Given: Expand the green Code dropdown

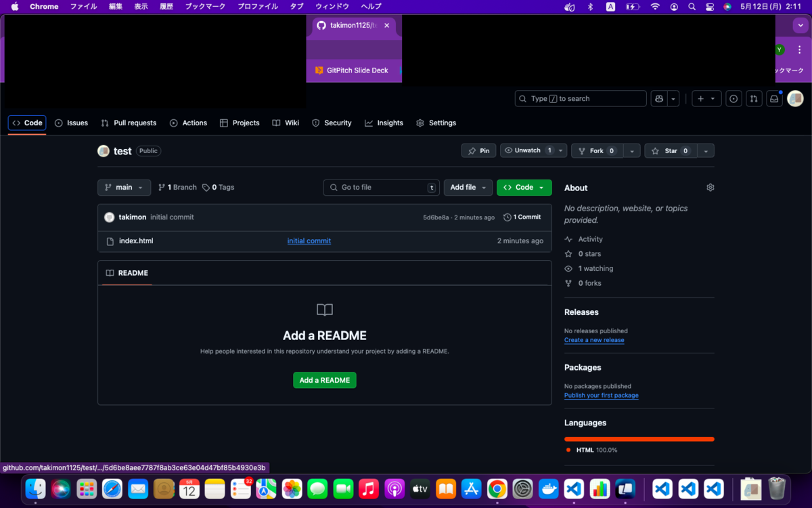Looking at the screenshot, I should click(x=524, y=187).
